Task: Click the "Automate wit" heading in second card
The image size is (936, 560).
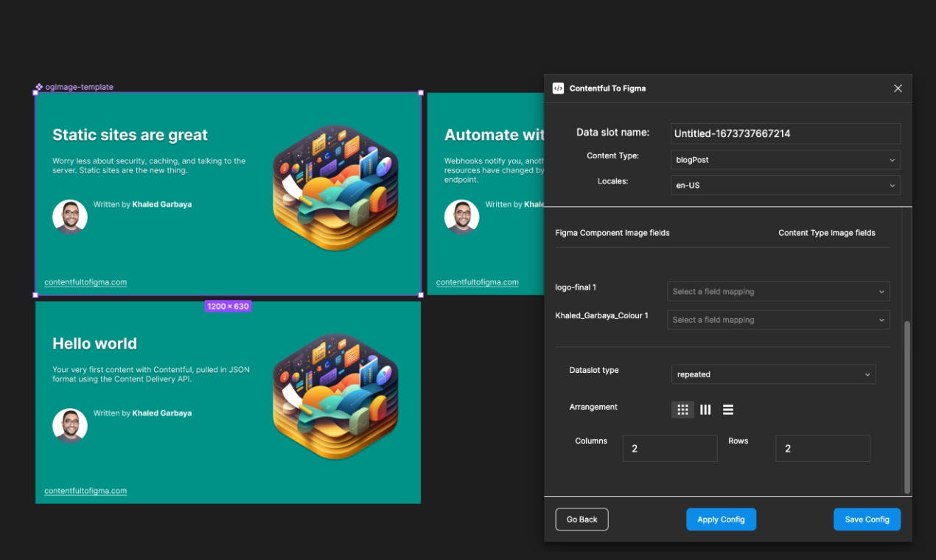Action: pyautogui.click(x=494, y=135)
